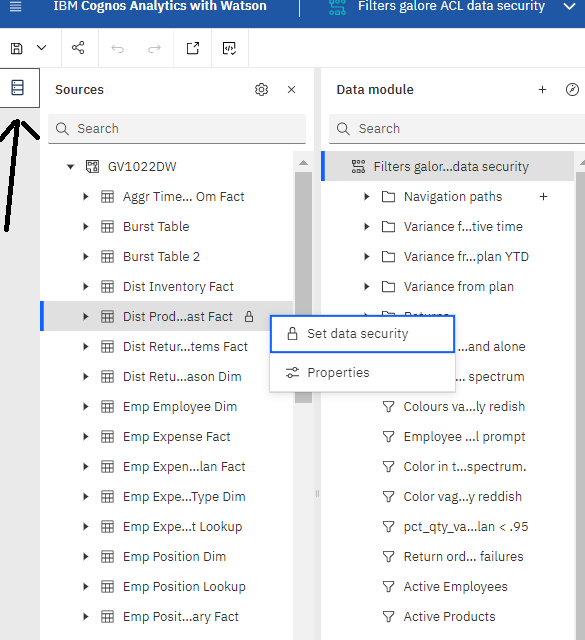The image size is (585, 640).
Task: Click the GV1022DW database icon
Action: [92, 167]
